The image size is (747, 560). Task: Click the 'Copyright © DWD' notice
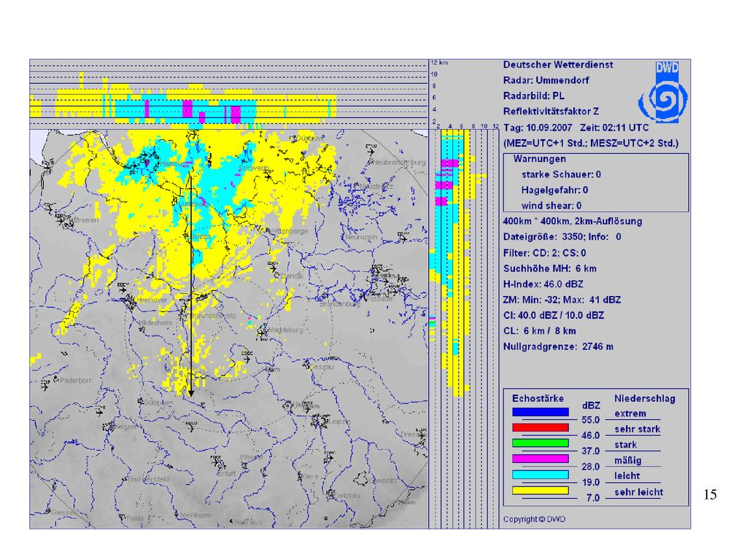click(x=535, y=519)
